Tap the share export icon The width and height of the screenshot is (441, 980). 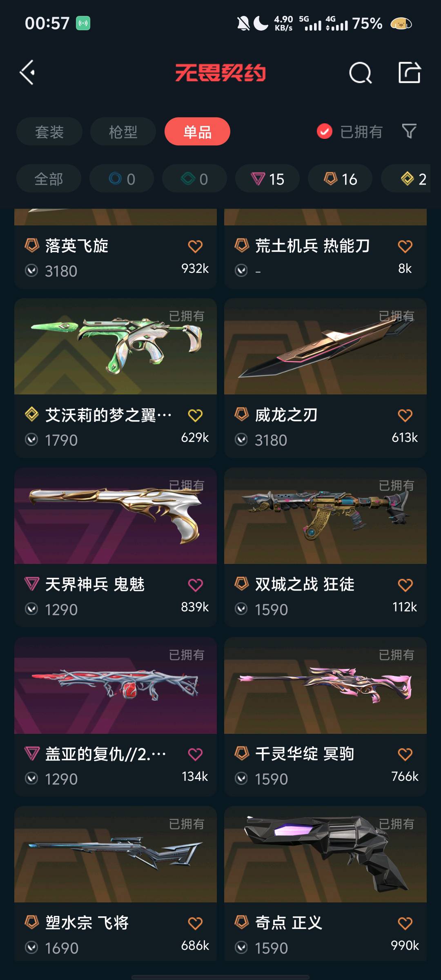point(409,73)
